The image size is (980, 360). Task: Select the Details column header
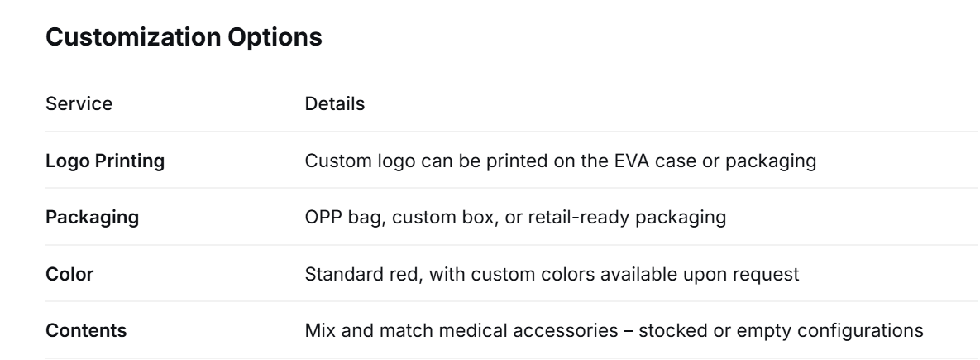(335, 103)
